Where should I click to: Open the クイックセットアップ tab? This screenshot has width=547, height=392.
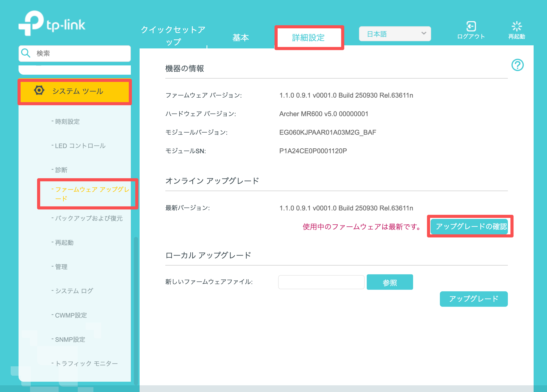click(x=173, y=36)
